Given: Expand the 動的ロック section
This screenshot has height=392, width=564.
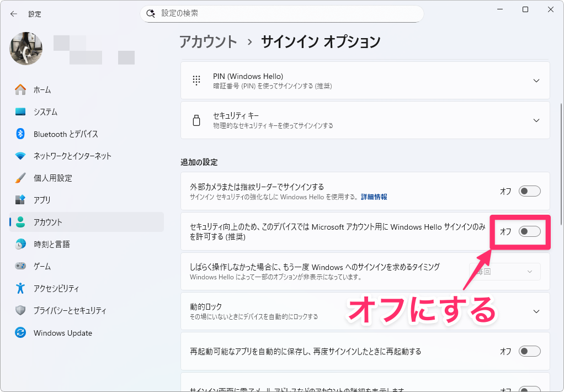Looking at the screenshot, I should (536, 311).
